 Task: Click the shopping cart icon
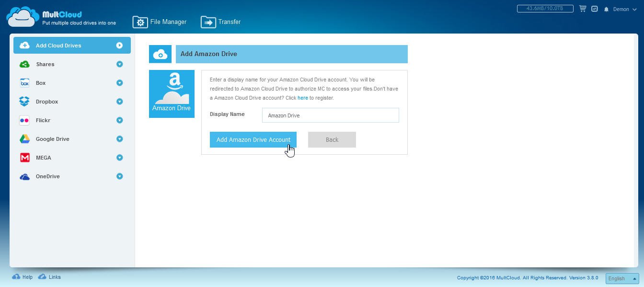coord(583,9)
